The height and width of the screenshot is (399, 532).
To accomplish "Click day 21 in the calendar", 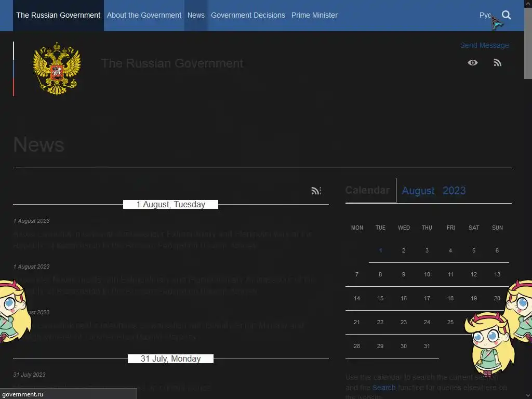I will coord(356,322).
